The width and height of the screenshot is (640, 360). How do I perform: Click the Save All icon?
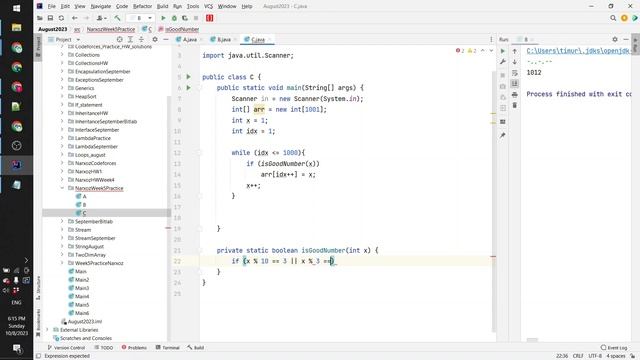(x=50, y=18)
